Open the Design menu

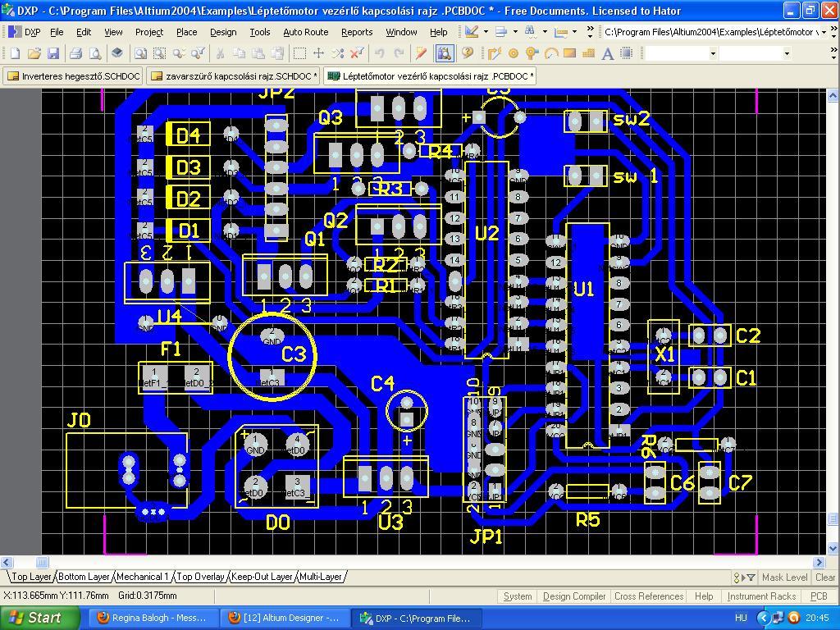click(223, 32)
